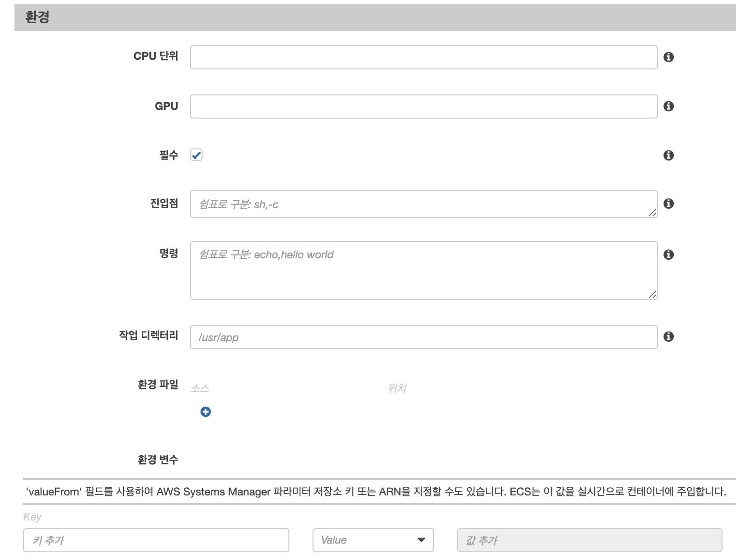Click the 환경 파일 label
The width and height of the screenshot is (736, 560).
pyautogui.click(x=158, y=385)
